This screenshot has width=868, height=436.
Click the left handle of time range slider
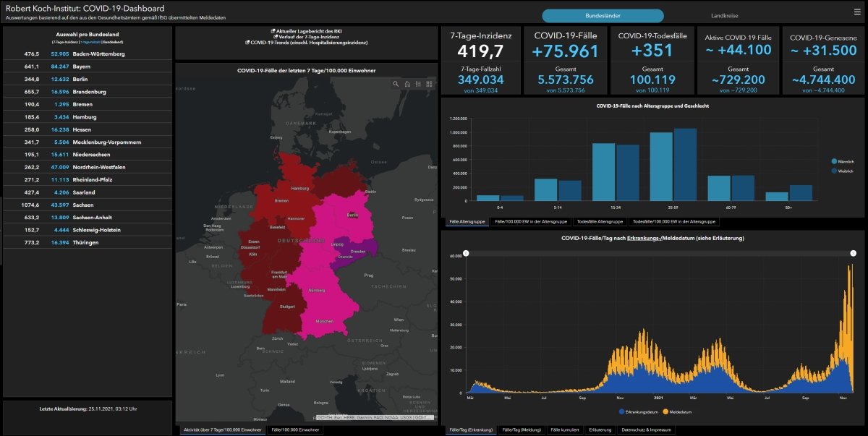click(x=466, y=253)
